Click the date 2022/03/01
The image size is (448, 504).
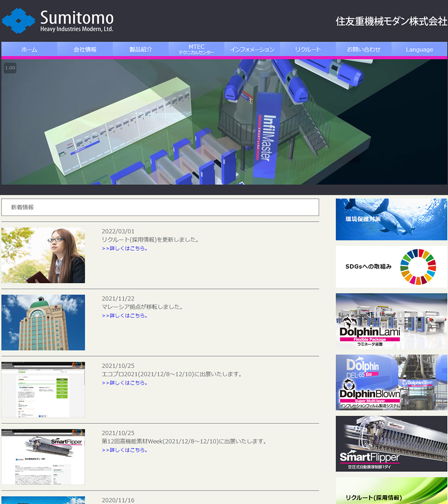pyautogui.click(x=118, y=231)
